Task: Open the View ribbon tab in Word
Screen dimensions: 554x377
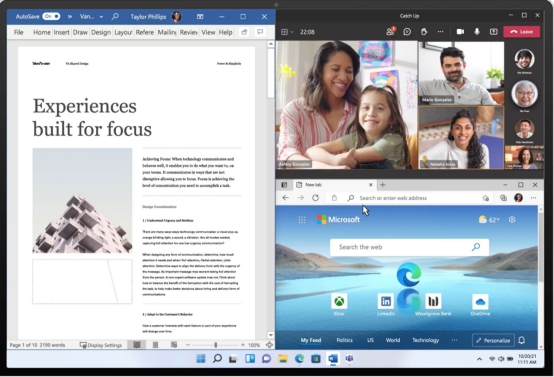Action: [x=208, y=32]
